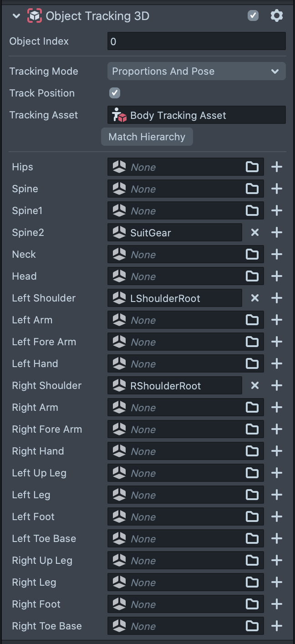Remove LShoulderRoot from Left Shoulder

[255, 298]
